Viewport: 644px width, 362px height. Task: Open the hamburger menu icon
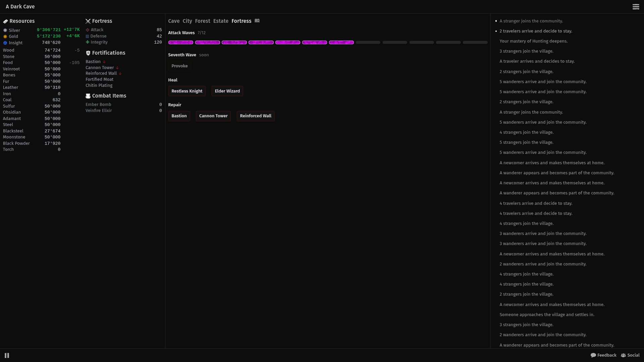coord(636,7)
